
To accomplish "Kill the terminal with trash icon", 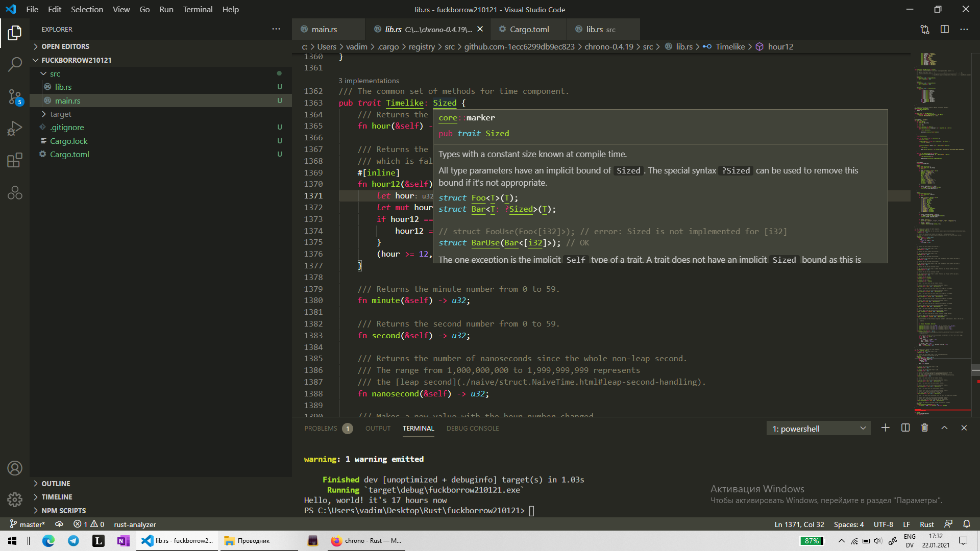I will 924,428.
